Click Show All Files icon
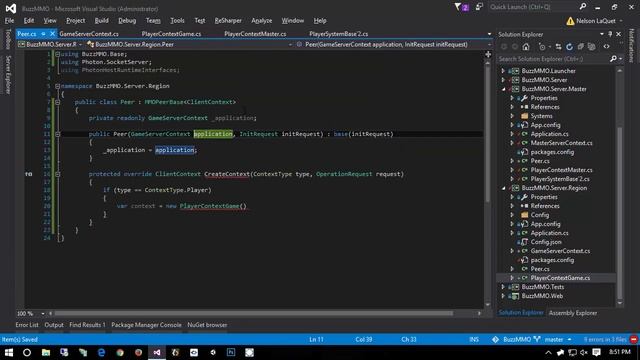This screenshot has height=360, width=640. pyautogui.click(x=591, y=47)
